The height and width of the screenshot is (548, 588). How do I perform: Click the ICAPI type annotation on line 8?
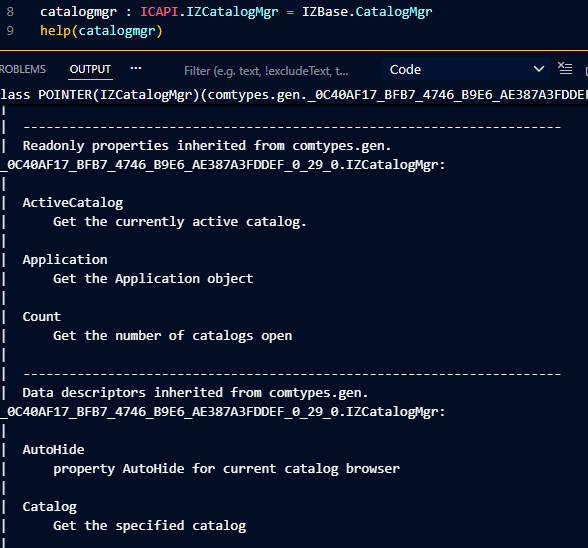(159, 12)
